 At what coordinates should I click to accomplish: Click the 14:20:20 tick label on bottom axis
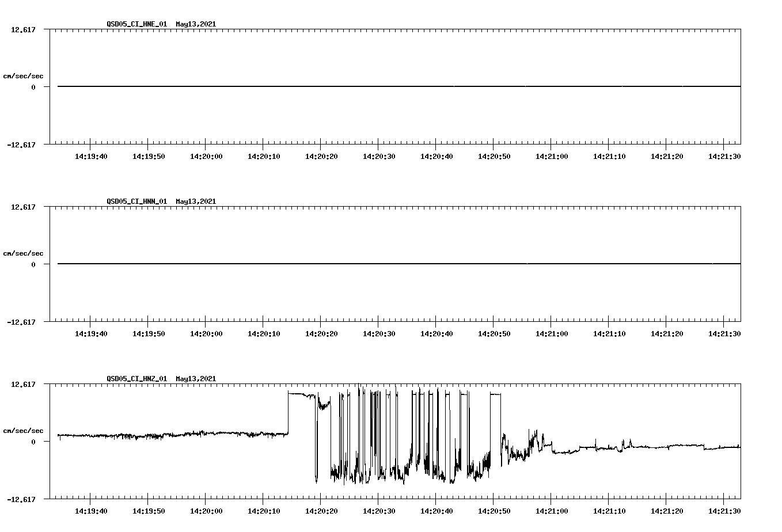(x=322, y=510)
